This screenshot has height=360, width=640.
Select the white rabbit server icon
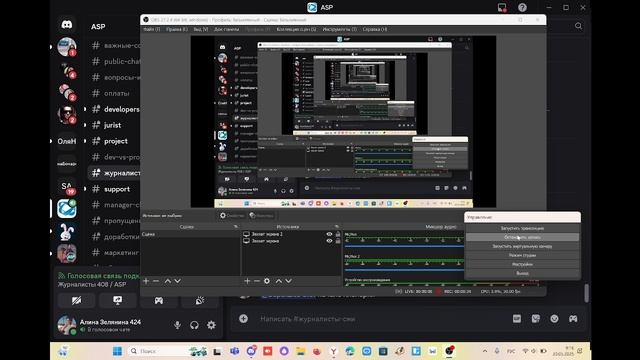[67, 232]
